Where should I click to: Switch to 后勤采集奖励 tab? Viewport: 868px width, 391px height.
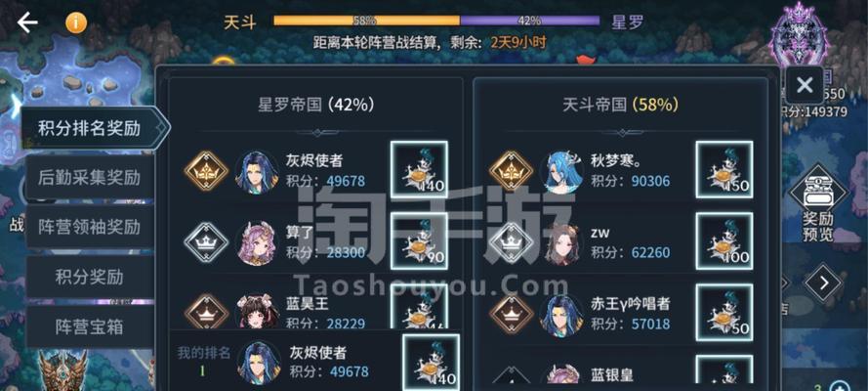pos(89,178)
